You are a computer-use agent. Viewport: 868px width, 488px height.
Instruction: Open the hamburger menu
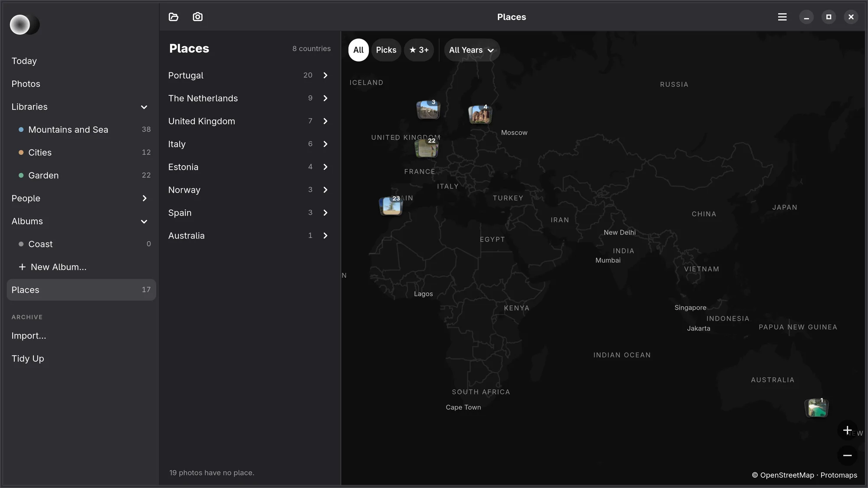point(782,17)
